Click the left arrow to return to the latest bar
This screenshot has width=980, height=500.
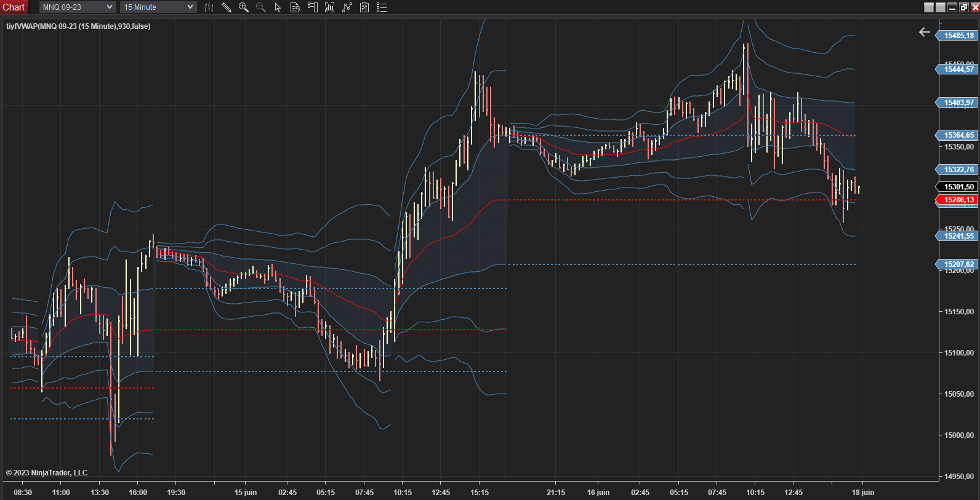[x=925, y=32]
